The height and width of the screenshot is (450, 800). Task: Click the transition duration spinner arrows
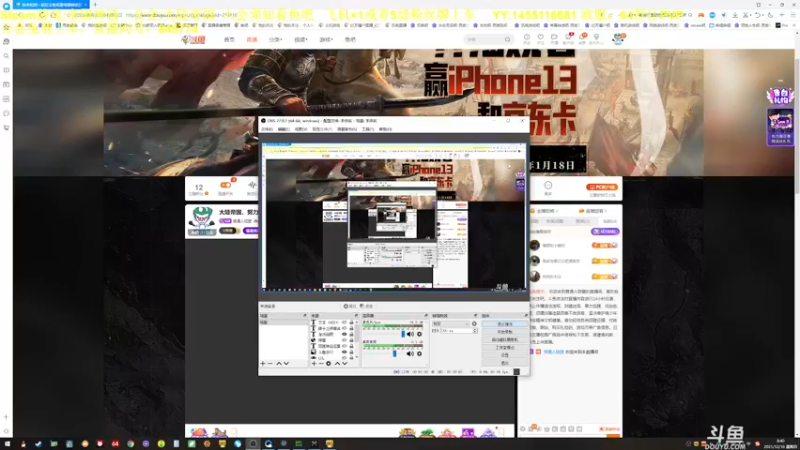click(x=475, y=331)
